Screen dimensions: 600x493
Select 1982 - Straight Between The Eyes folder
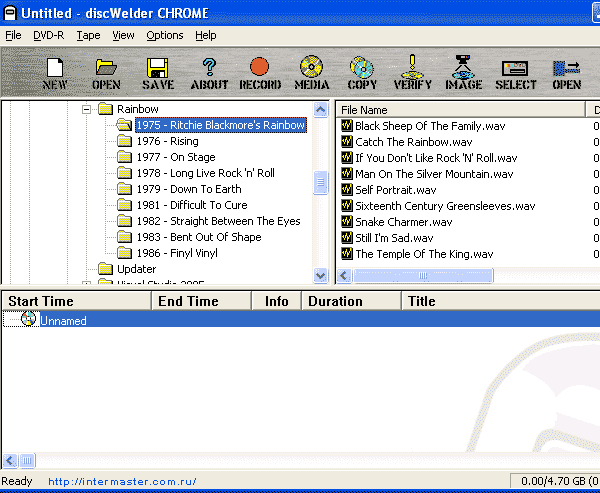pyautogui.click(x=218, y=222)
